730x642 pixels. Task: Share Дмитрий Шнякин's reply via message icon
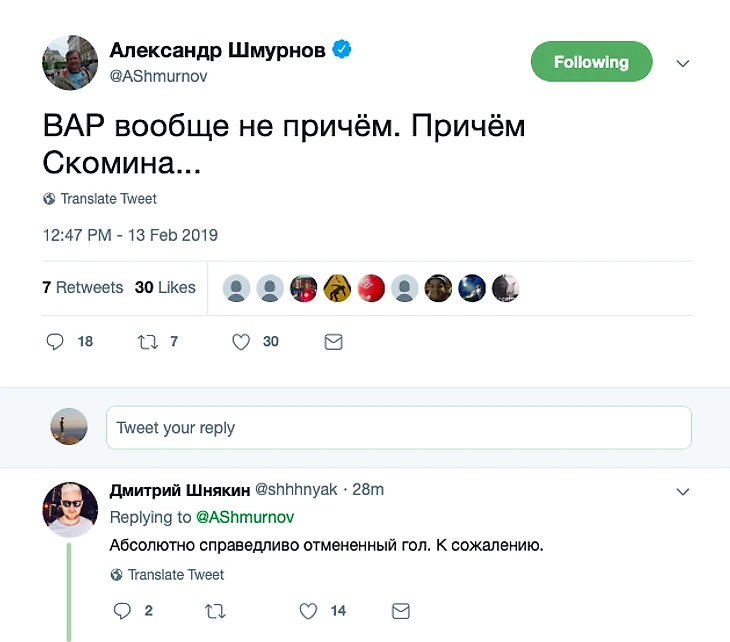(x=401, y=610)
